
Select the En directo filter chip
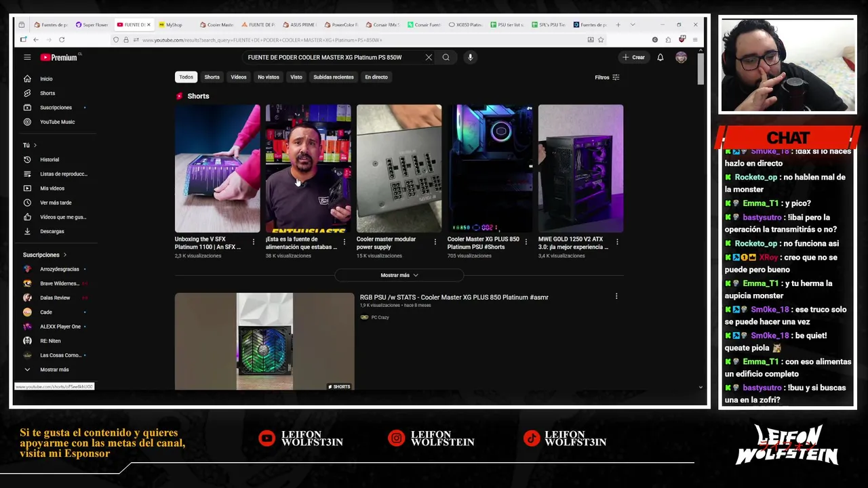pyautogui.click(x=376, y=77)
